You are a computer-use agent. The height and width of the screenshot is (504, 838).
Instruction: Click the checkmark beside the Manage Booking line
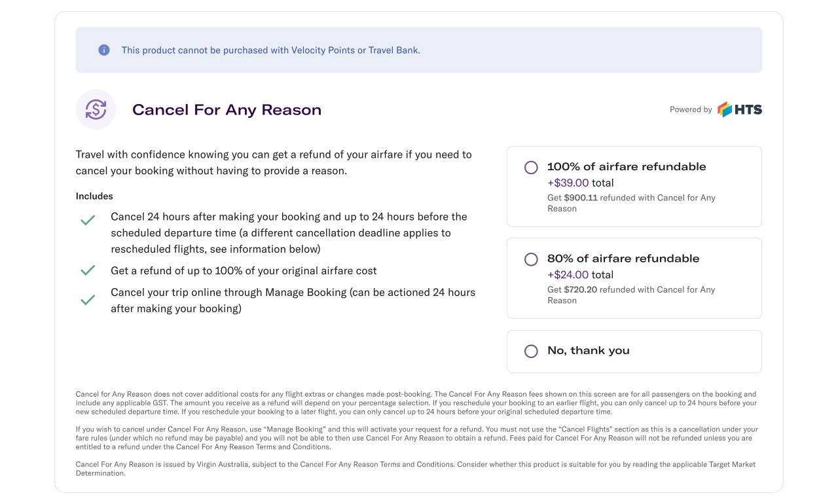pyautogui.click(x=88, y=300)
